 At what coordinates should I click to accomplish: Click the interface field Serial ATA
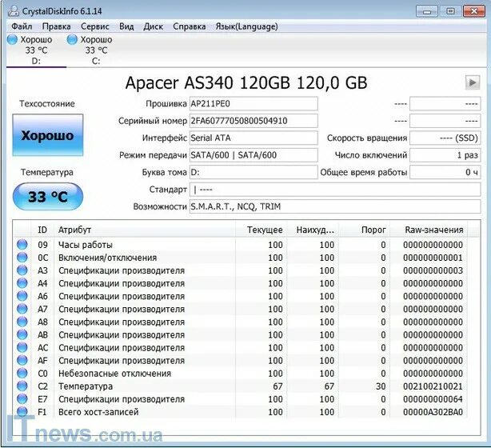[x=253, y=138]
